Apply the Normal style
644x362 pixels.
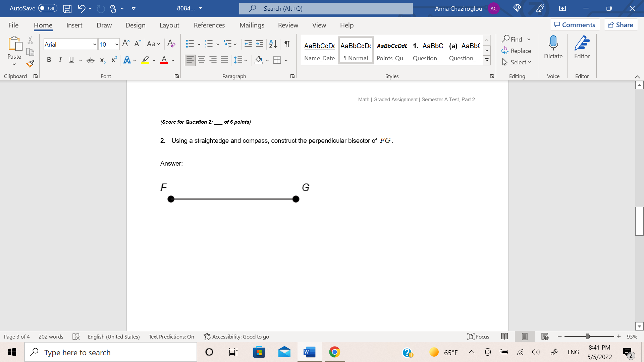pyautogui.click(x=355, y=50)
